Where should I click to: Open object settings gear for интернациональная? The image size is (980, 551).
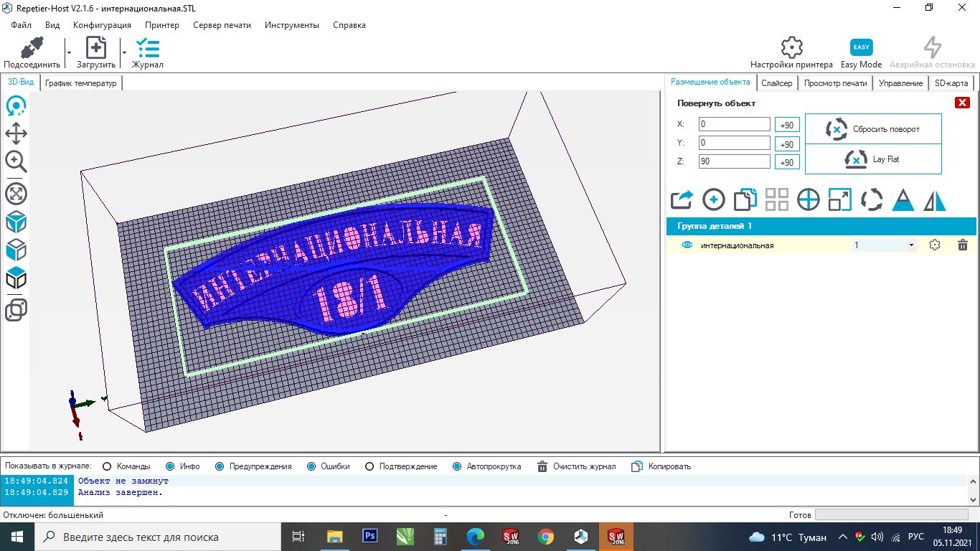[934, 245]
